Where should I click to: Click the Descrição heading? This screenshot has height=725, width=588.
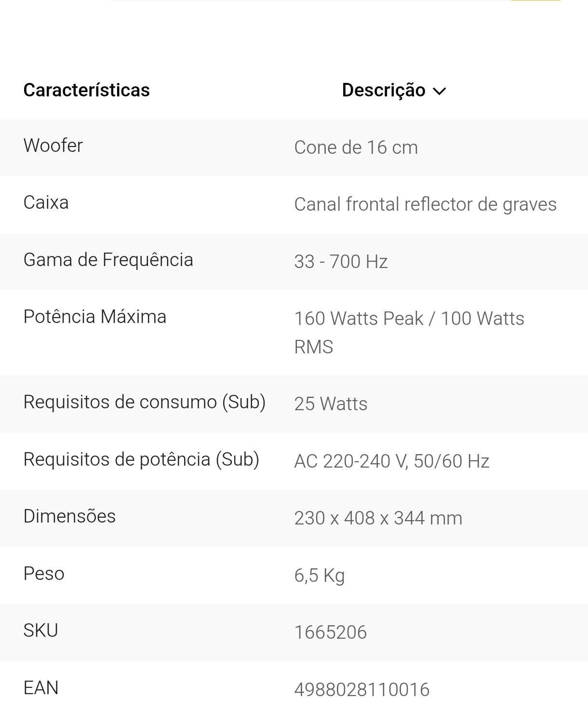[384, 90]
